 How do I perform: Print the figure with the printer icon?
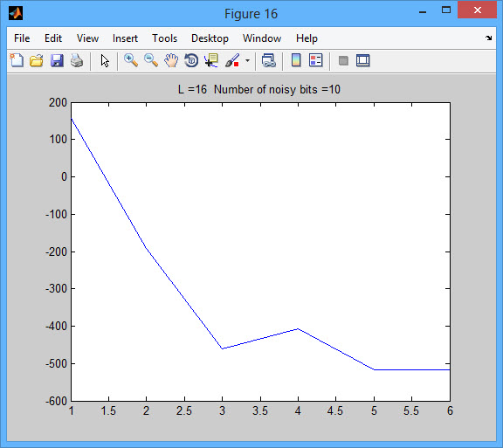coord(77,60)
